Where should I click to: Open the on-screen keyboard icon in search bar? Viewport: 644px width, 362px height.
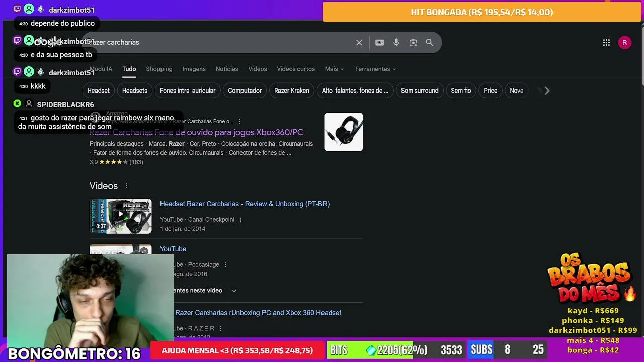380,43
